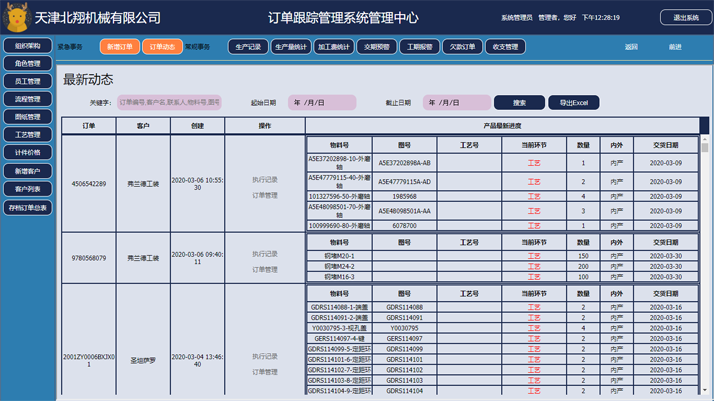This screenshot has height=401, width=714.
Task: Open the 存档订单总表 sidebar item
Action: pyautogui.click(x=27, y=208)
